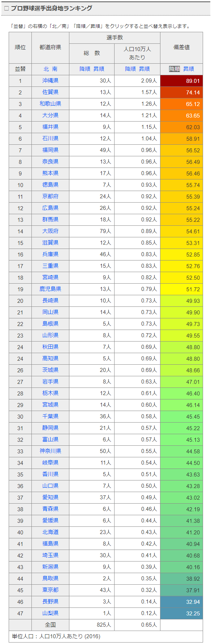Open 滋賀県 prefecture link
This screenshot has height=644, width=211.
coord(50,243)
